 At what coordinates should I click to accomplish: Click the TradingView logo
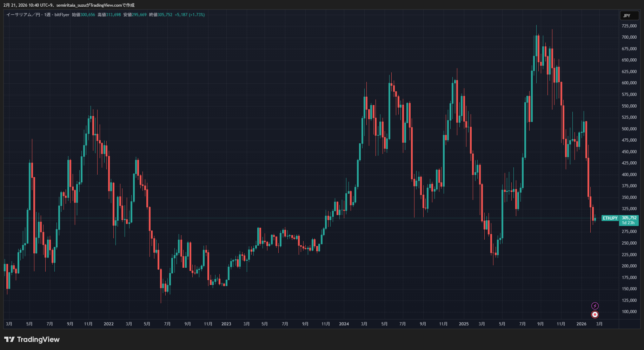click(32, 339)
